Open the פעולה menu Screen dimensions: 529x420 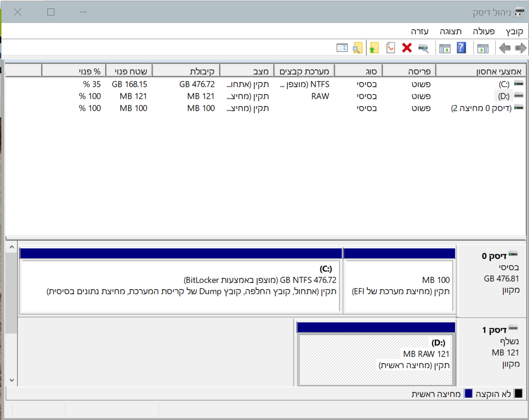tap(484, 31)
